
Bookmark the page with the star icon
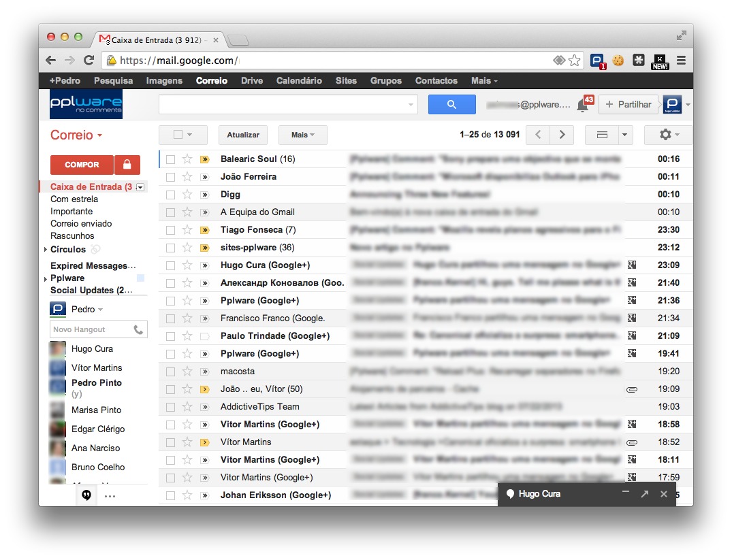point(575,60)
